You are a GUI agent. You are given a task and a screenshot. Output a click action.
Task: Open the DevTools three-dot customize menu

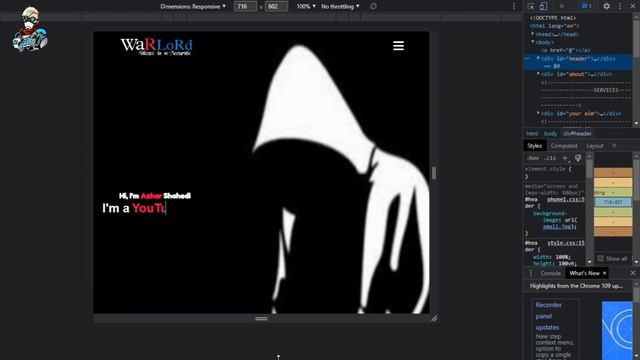(620, 6)
